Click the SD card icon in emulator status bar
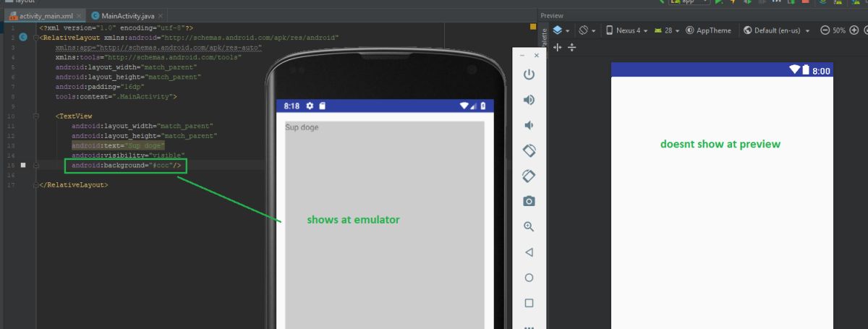The image size is (868, 329). [323, 106]
